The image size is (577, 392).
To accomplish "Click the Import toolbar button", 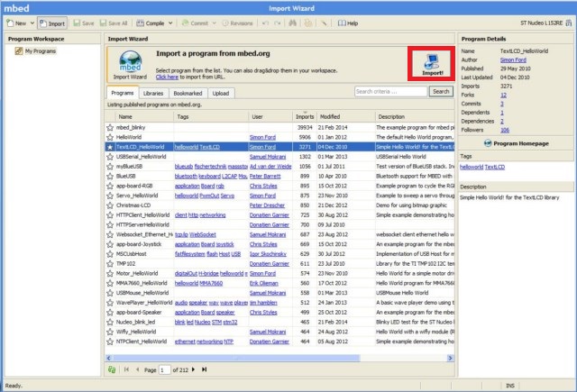I will (x=52, y=23).
